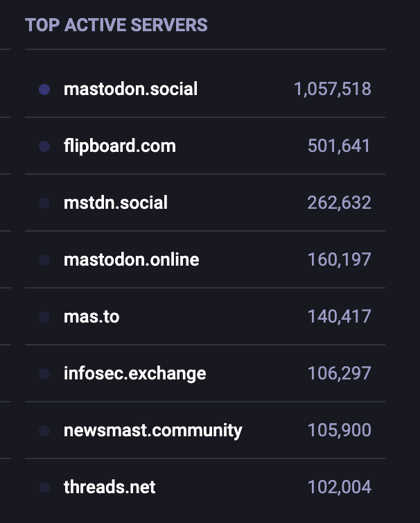Click the dot icon beside newsmast.community
Image resolution: width=420 pixels, height=523 pixels.
click(x=44, y=431)
